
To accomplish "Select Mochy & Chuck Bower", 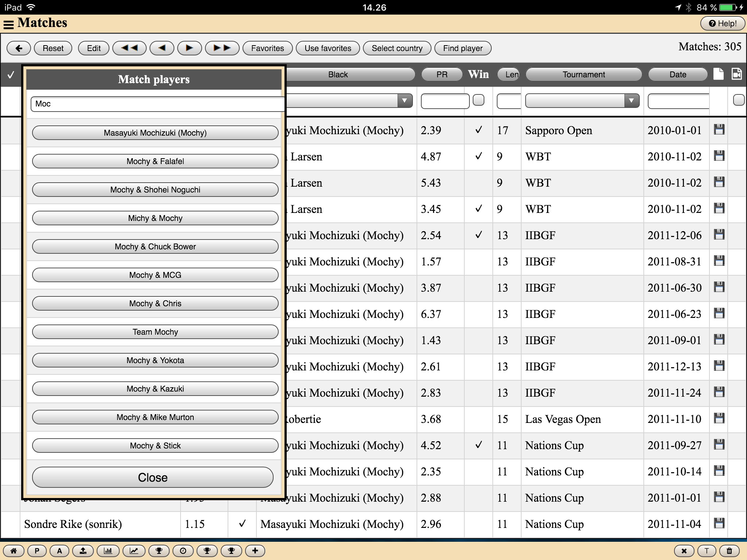I will click(155, 246).
